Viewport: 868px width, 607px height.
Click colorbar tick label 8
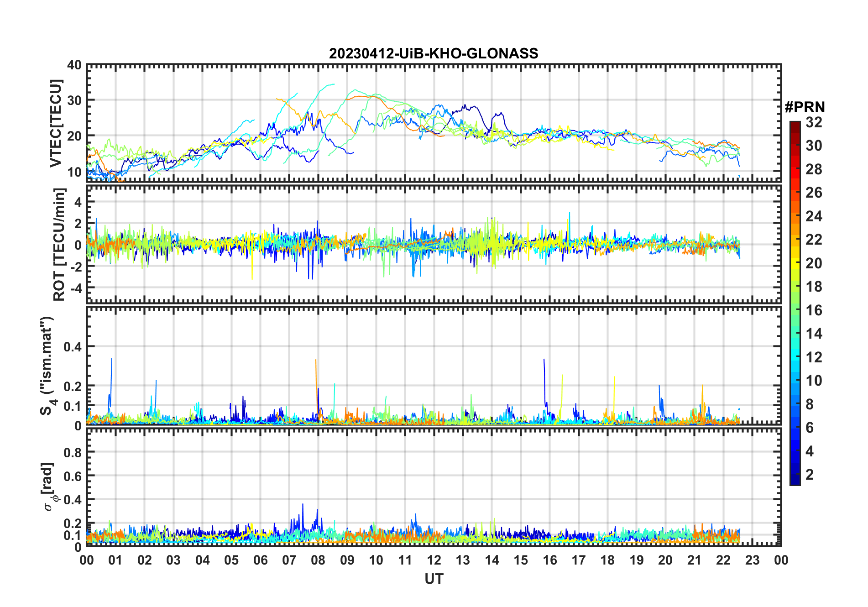pos(810,404)
